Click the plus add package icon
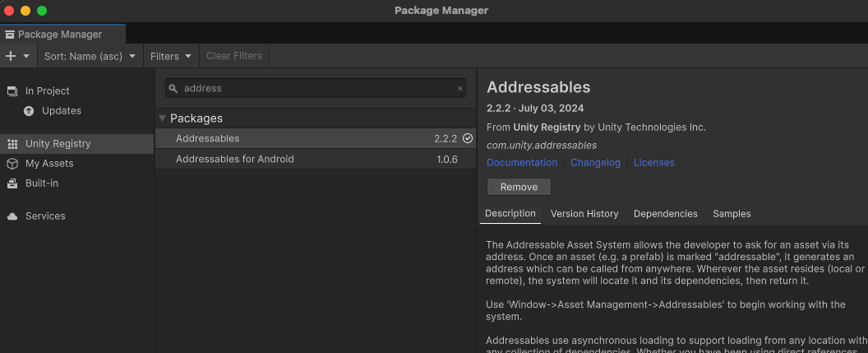The image size is (868, 353). (x=11, y=56)
